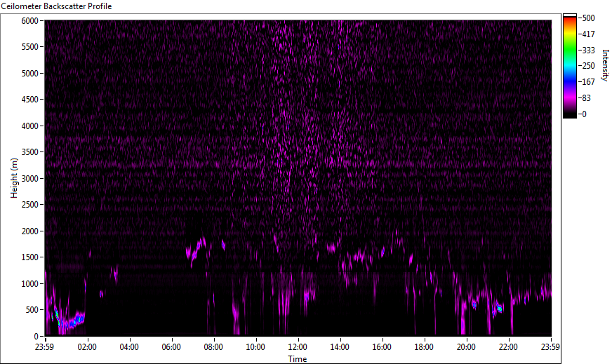Click the 333 value on intensity scale
Screen dimensions: 612x364
coord(588,50)
